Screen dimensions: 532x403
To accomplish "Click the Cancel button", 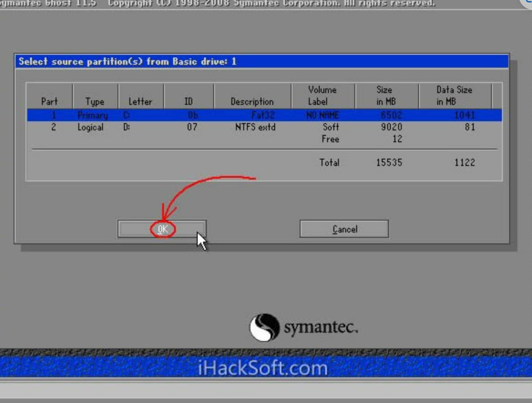I will click(344, 229).
